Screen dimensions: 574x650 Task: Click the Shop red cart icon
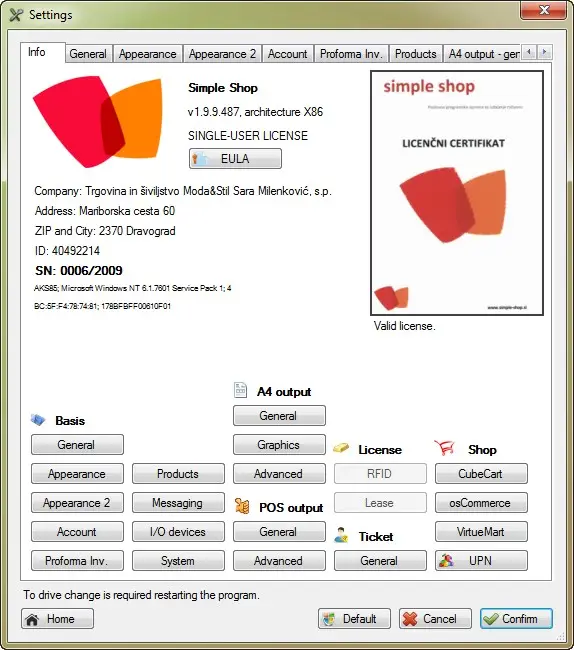click(444, 448)
